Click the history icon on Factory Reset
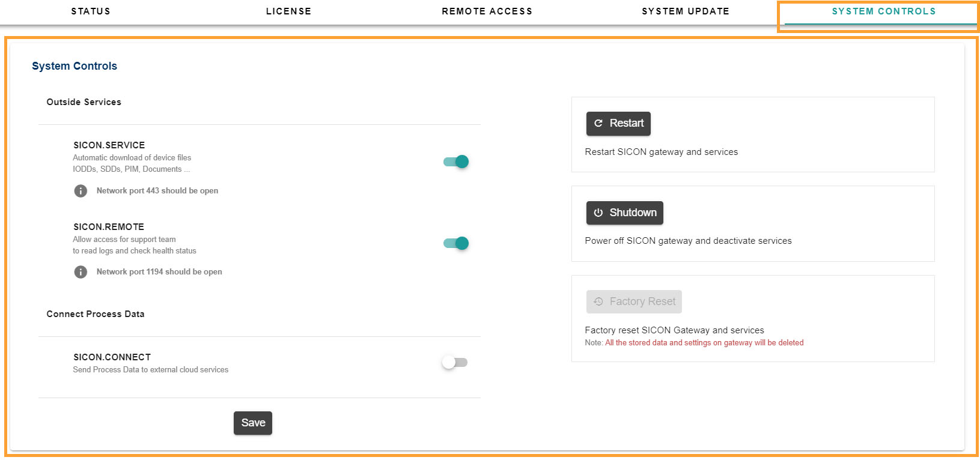The image size is (980, 460). pyautogui.click(x=598, y=301)
